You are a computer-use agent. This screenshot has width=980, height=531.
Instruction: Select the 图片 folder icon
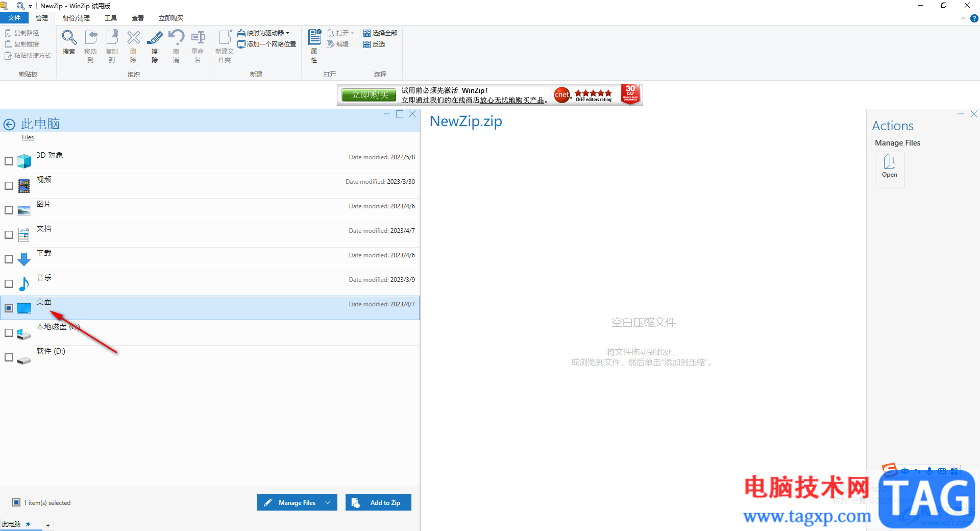[24, 210]
